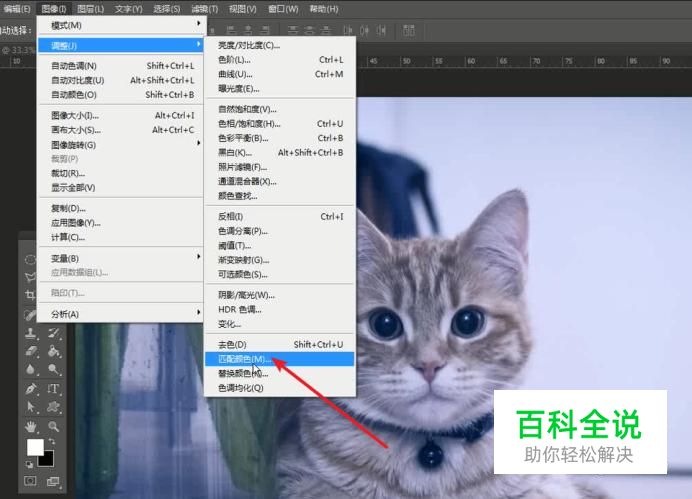
Task: Choose 画布大小(S)... in Image menu
Action: 120,130
